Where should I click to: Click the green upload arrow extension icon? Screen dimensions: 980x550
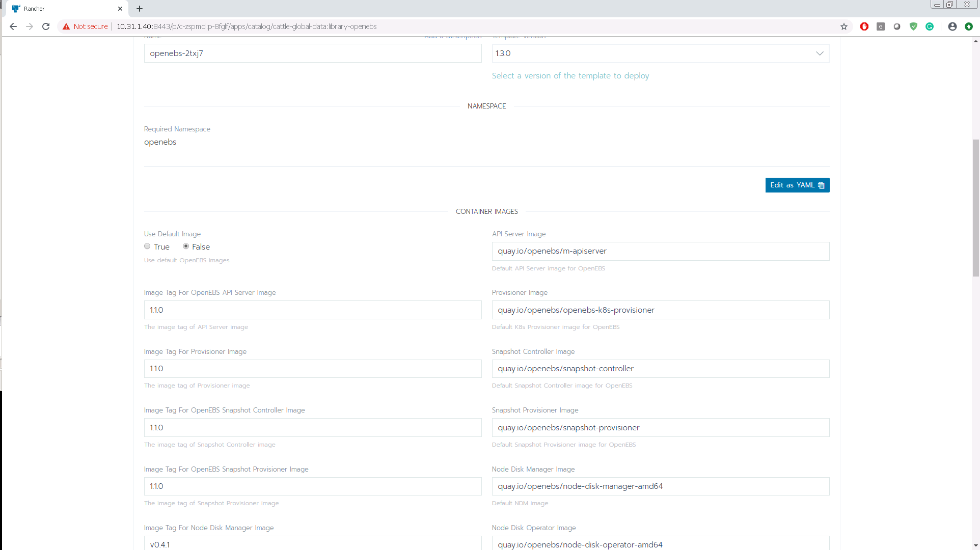[968, 26]
